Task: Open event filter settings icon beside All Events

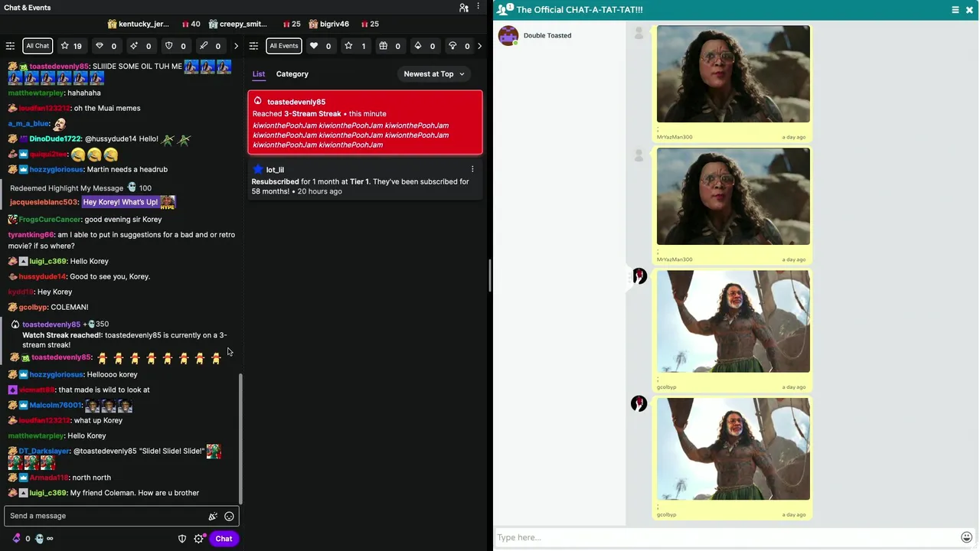Action: coord(253,46)
